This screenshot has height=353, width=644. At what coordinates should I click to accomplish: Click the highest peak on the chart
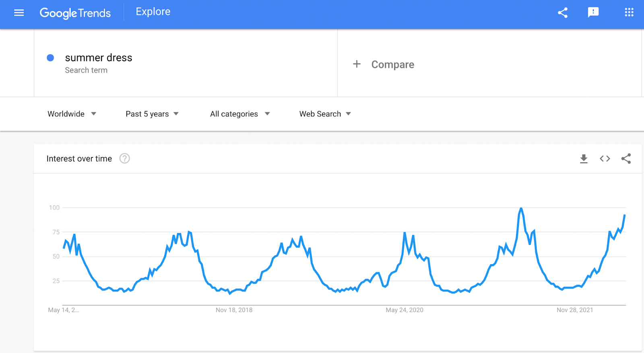[521, 208]
